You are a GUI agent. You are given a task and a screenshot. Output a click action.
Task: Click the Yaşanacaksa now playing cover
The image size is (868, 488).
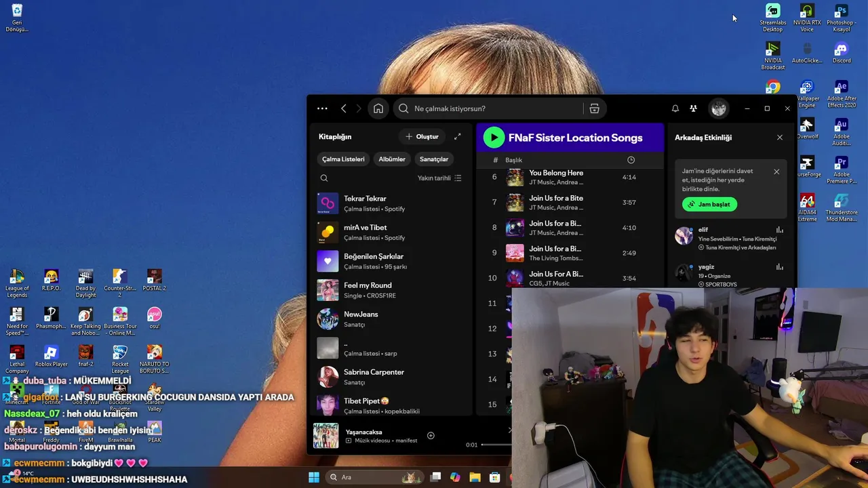click(325, 436)
